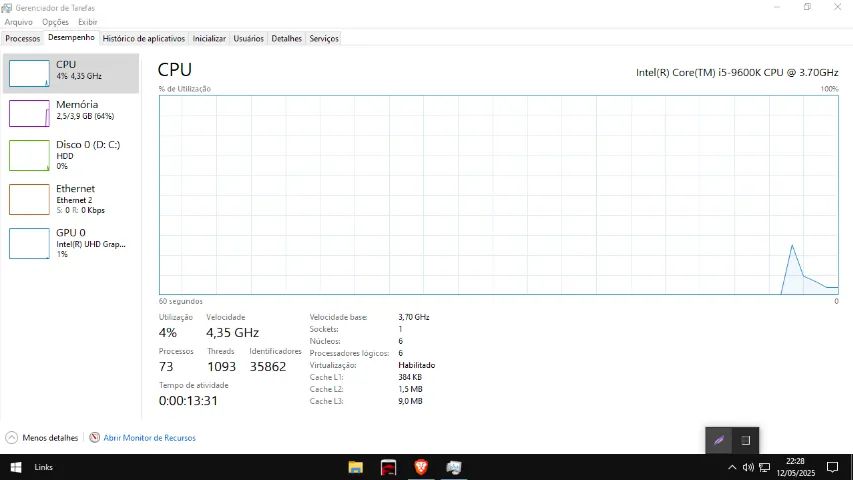853x480 pixels.
Task: Open the Detalhes tab
Action: tap(287, 39)
